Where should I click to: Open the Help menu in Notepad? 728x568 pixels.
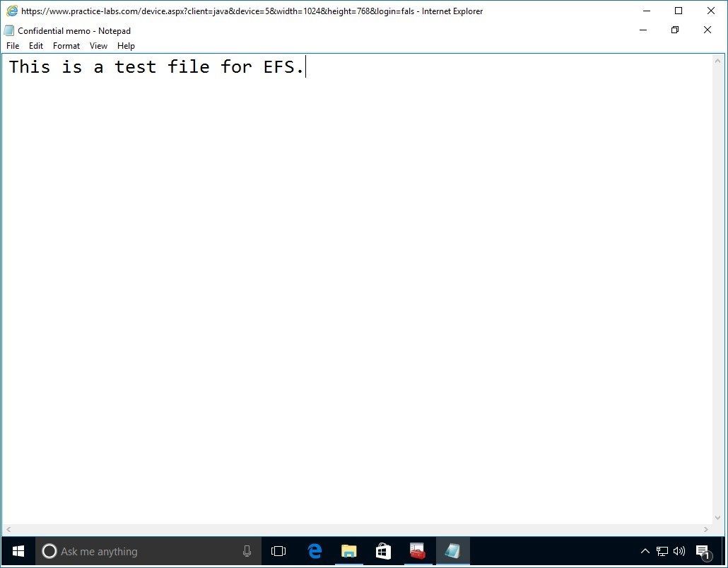(x=126, y=45)
